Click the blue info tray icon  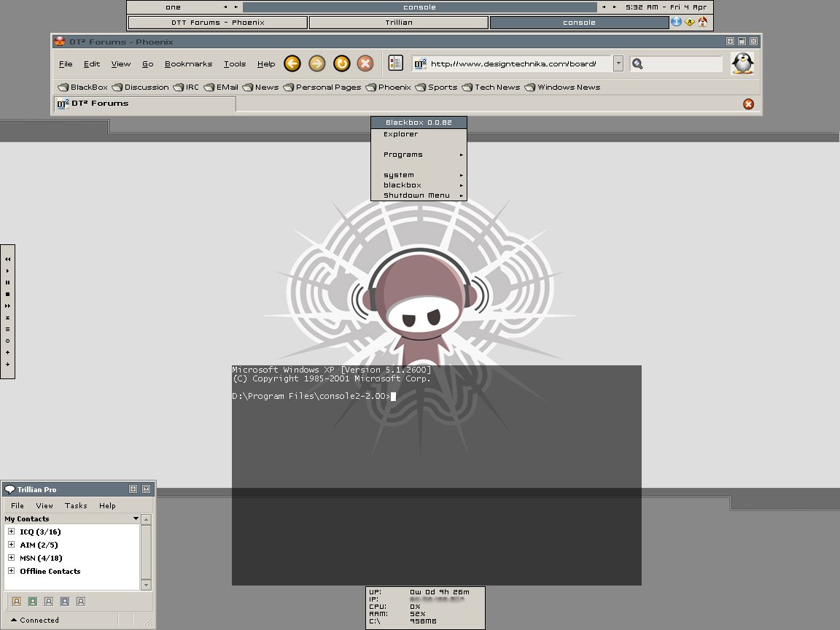676,21
